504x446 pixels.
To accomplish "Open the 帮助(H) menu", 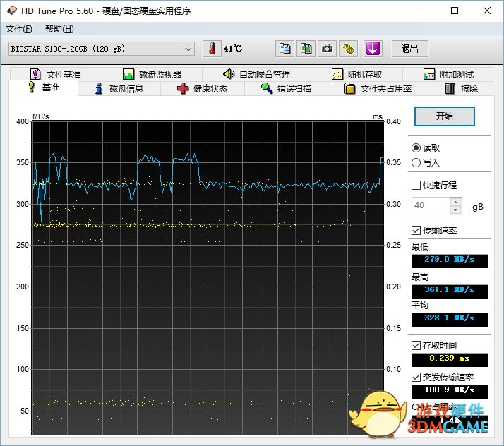I will click(x=59, y=29).
